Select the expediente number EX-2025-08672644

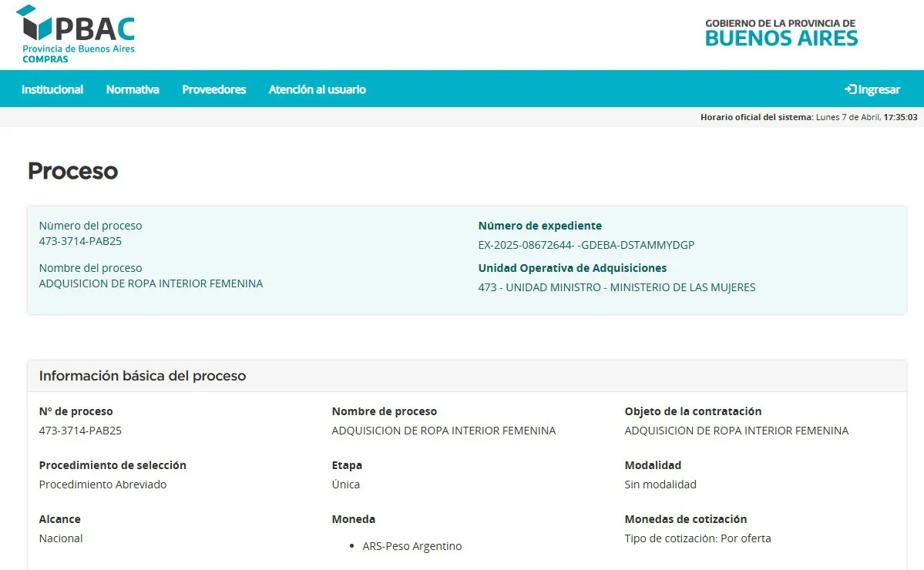coord(586,244)
